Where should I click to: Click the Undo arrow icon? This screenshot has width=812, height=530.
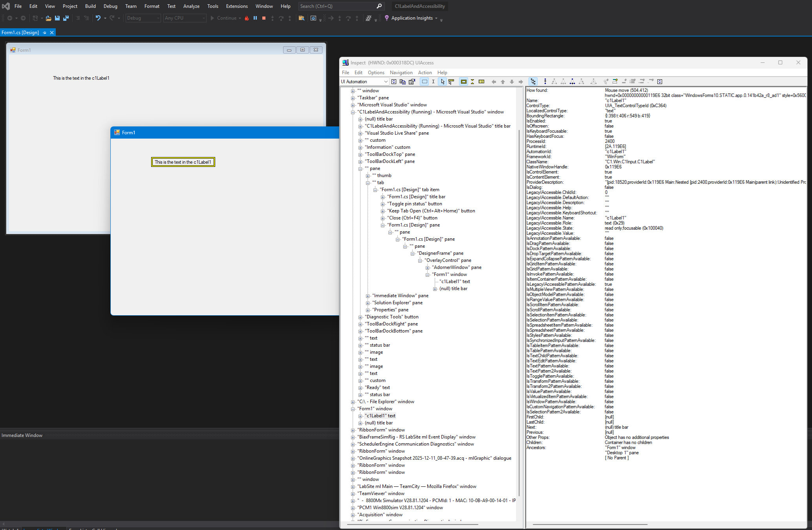click(x=98, y=18)
